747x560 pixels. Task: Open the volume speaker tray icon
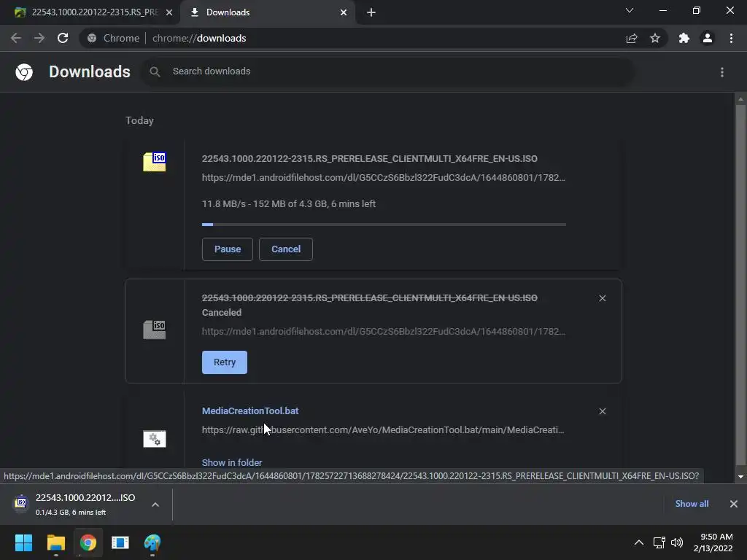click(677, 542)
